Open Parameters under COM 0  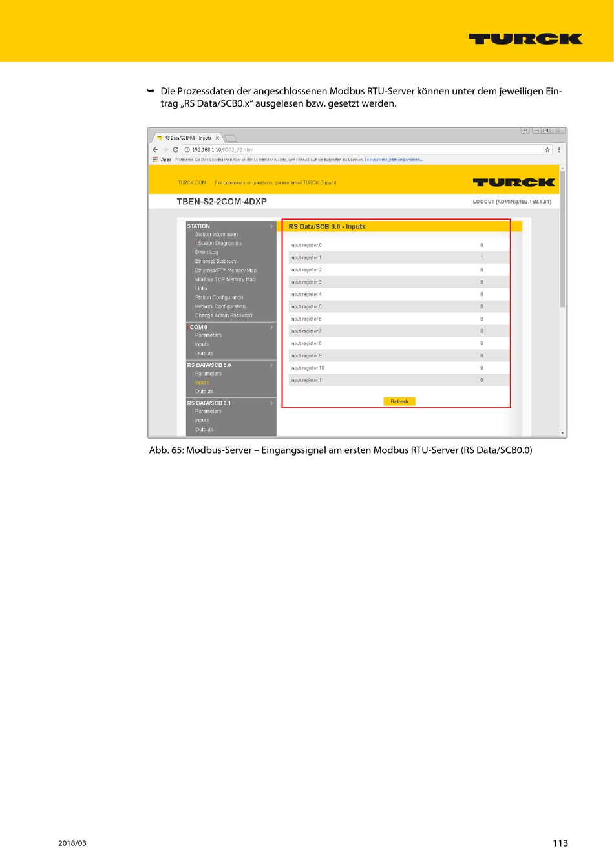click(x=208, y=335)
